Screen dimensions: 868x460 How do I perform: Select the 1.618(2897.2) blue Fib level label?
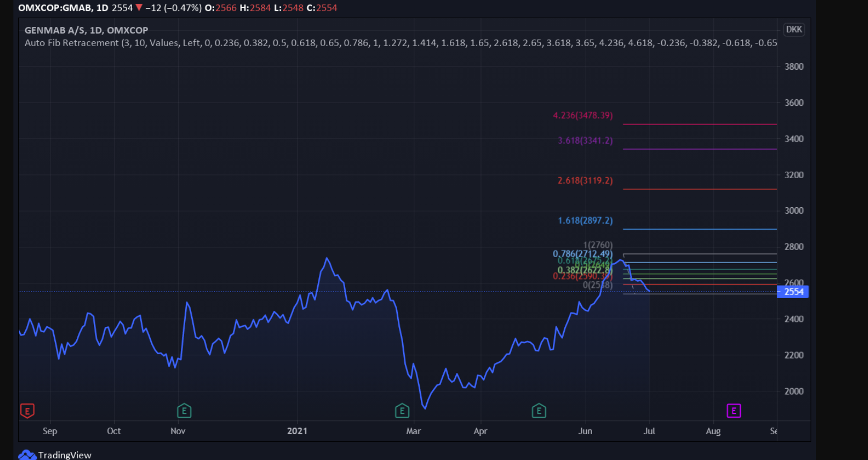(585, 221)
